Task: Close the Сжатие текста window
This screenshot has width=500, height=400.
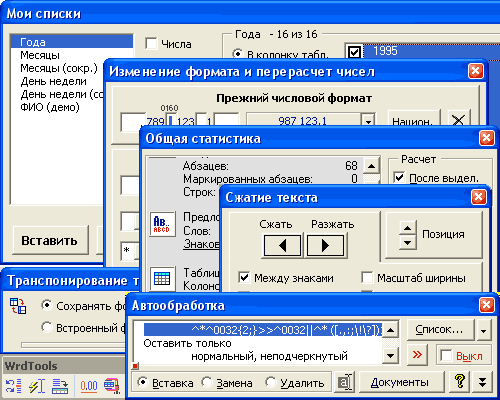Action: pyautogui.click(x=478, y=197)
